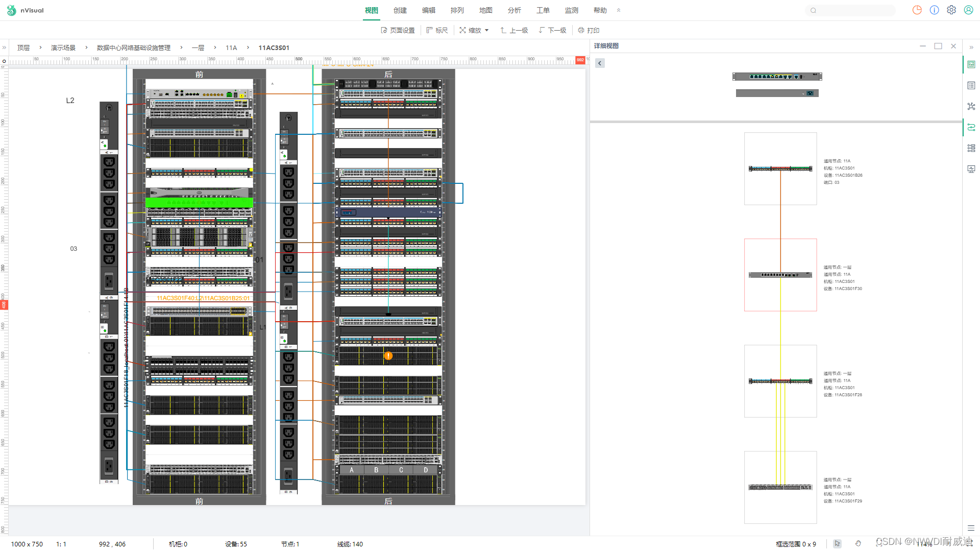Navigate to 数据中心网络基础设施管理 breadcrumb
Screen dimensions: 980x551
tap(134, 47)
